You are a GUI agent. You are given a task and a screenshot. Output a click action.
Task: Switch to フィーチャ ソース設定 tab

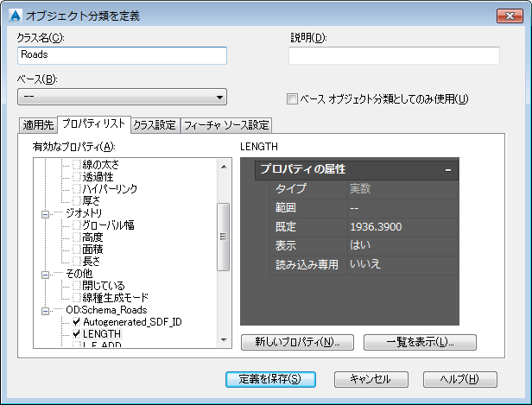click(x=226, y=125)
